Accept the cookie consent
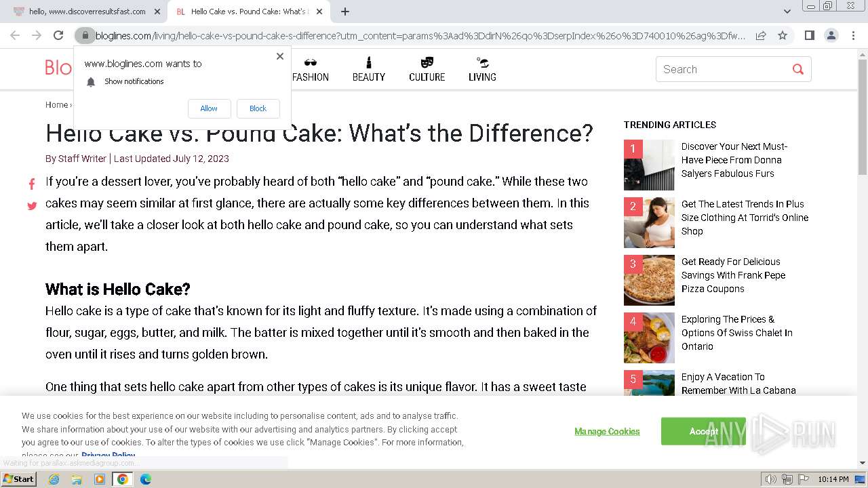The image size is (868, 488). [703, 431]
